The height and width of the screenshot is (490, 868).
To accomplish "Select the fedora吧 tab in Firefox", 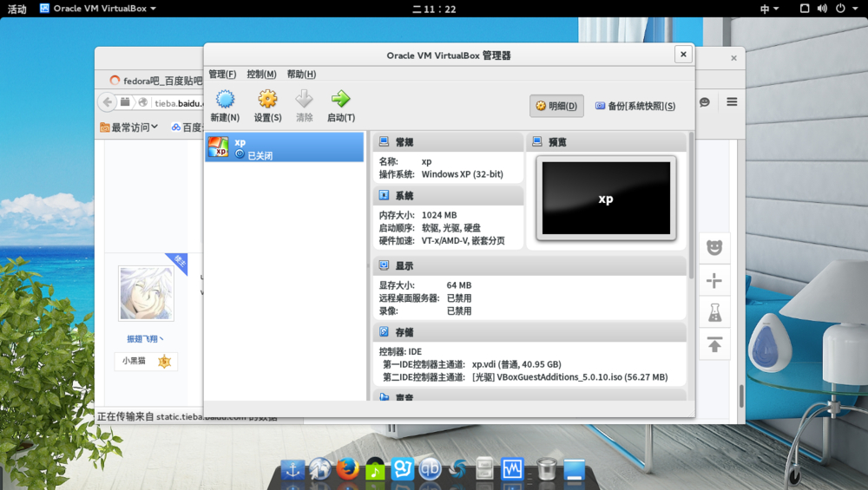I will click(x=155, y=81).
